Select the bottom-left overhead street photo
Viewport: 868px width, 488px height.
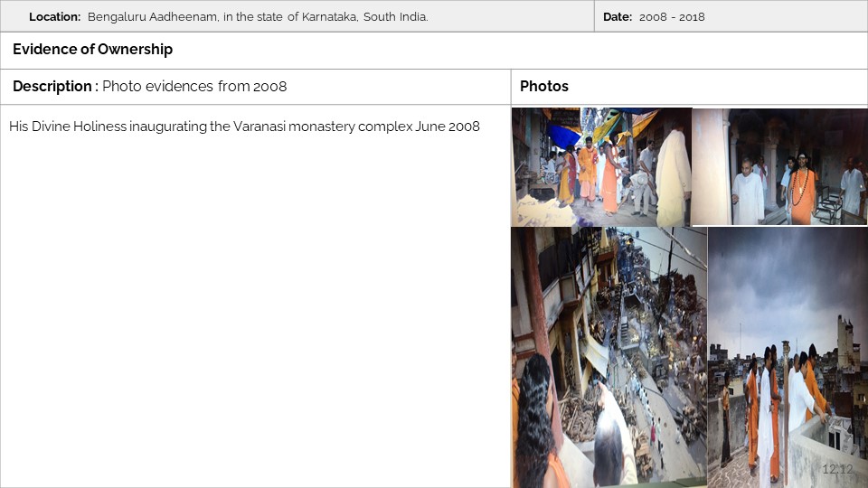(x=609, y=357)
